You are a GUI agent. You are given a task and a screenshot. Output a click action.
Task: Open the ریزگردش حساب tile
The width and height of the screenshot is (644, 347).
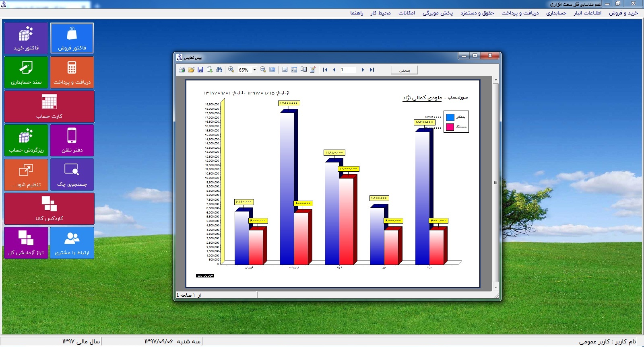click(26, 140)
